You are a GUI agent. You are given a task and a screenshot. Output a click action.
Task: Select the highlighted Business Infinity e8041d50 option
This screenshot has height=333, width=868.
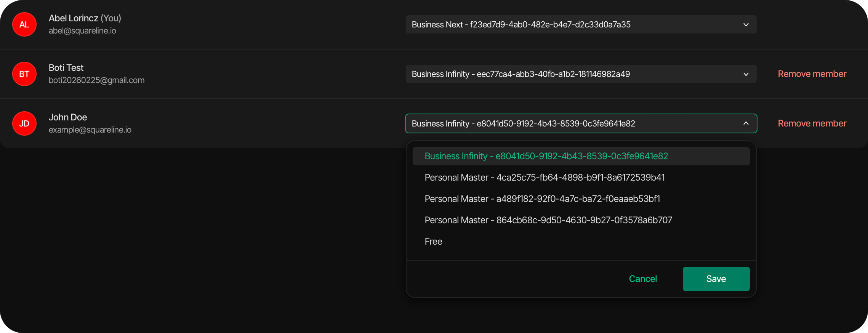point(546,156)
